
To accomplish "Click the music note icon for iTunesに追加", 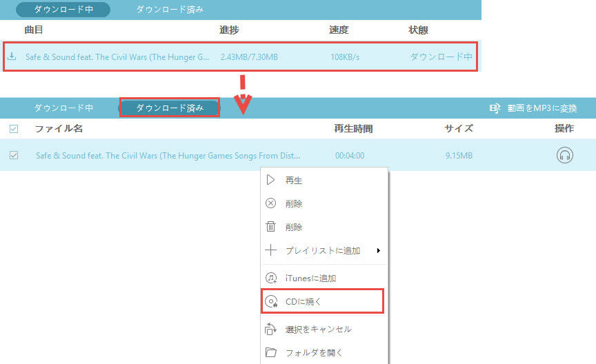I will point(271,278).
